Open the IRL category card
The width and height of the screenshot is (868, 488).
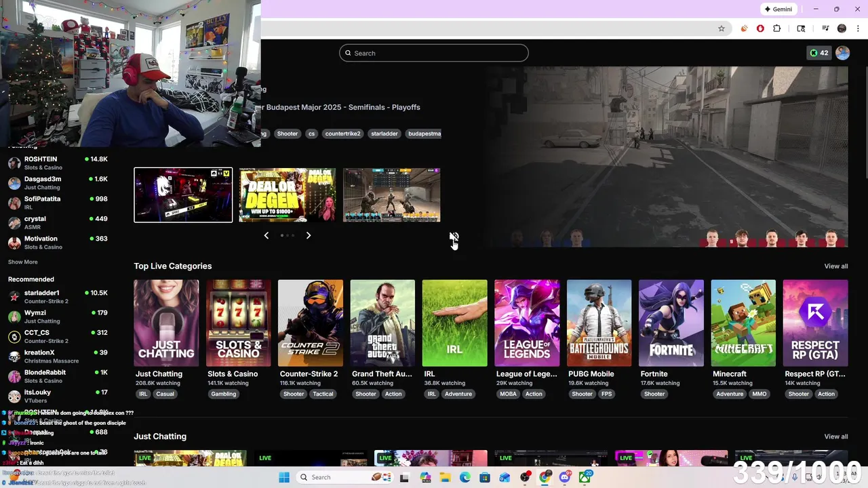click(454, 323)
